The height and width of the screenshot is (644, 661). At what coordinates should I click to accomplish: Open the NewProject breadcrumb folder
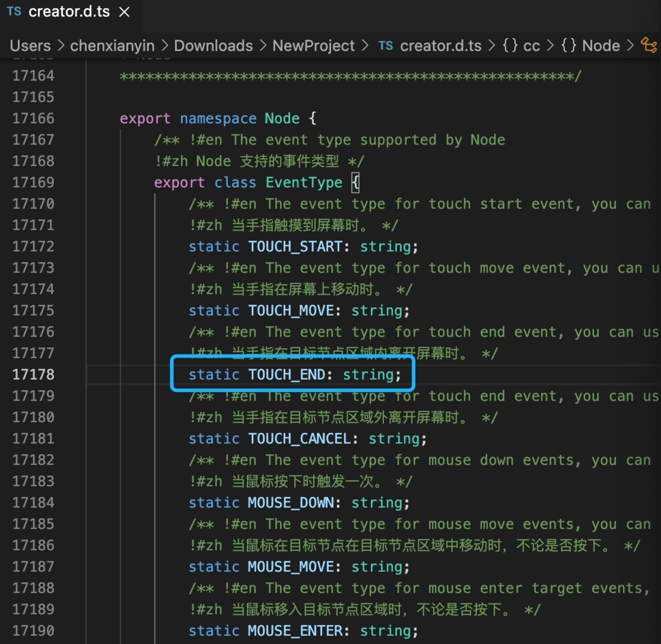[x=313, y=46]
